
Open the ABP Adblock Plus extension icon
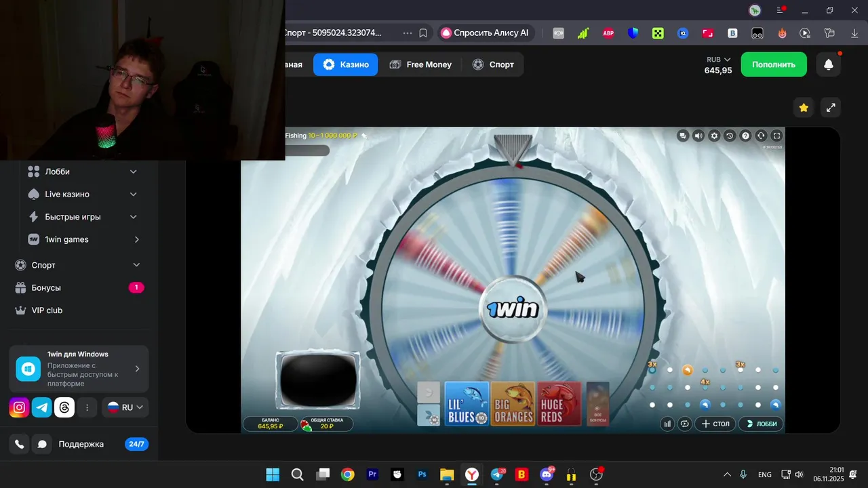click(x=608, y=33)
